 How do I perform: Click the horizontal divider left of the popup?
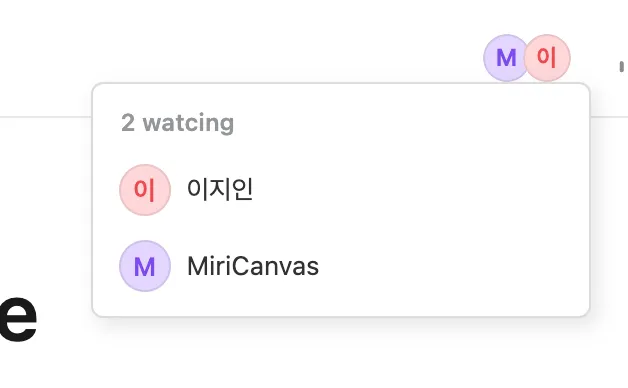coord(46,117)
